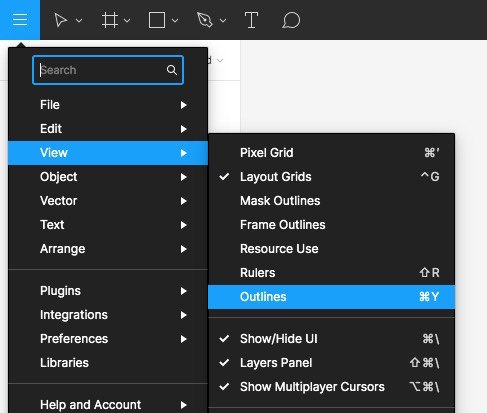Viewport: 487px width, 413px height.
Task: Open the Text submenu
Action: [108, 225]
